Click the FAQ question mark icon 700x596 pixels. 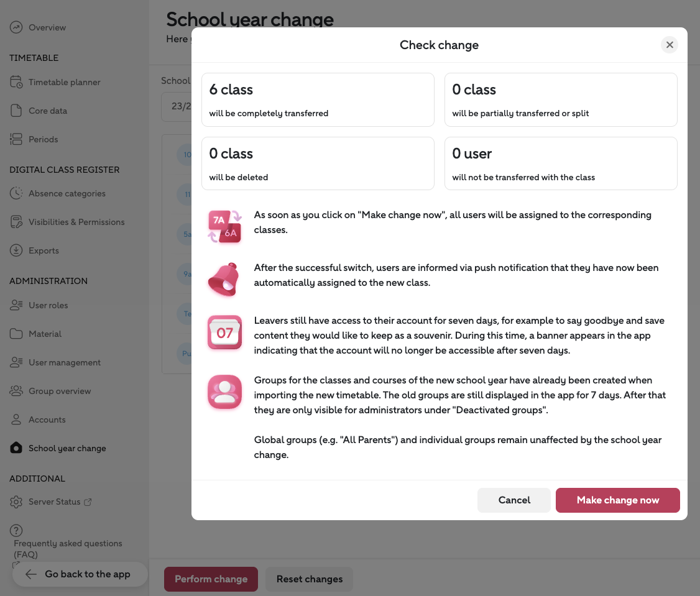[17, 530]
